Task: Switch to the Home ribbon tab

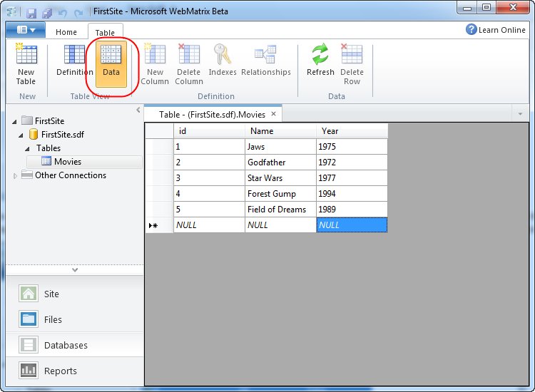Action: (66, 32)
